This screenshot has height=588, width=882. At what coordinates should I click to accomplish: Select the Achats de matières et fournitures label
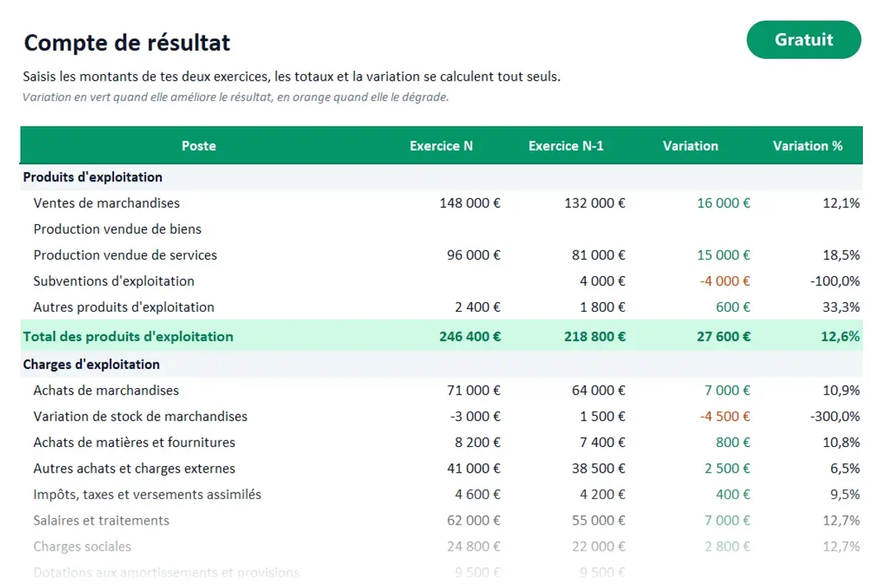click(135, 442)
